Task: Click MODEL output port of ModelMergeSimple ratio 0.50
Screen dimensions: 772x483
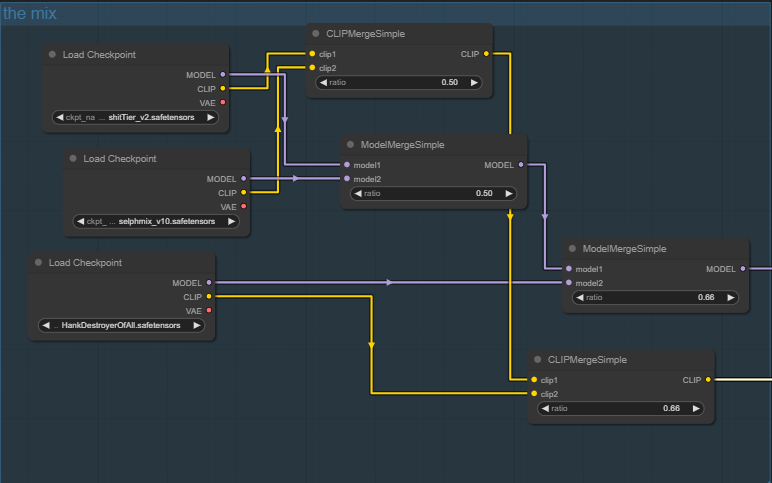Action: coord(521,165)
